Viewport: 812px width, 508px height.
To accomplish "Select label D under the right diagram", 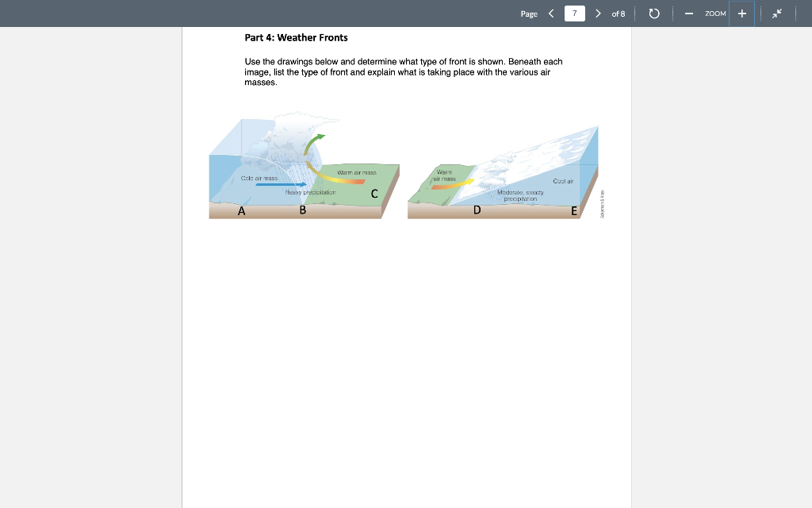I will click(x=476, y=210).
